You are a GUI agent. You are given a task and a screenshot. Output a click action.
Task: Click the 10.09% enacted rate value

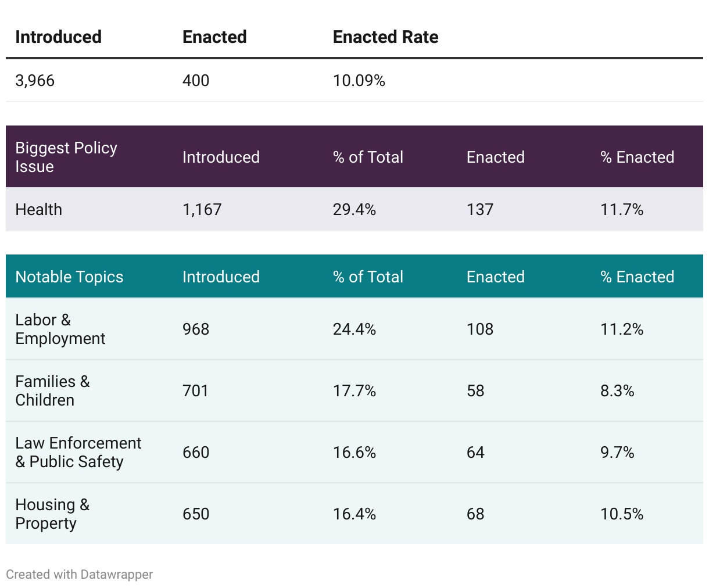coord(359,80)
